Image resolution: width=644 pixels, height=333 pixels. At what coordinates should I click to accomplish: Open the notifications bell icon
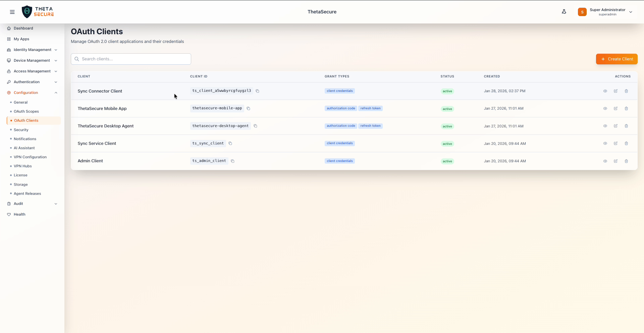click(x=564, y=11)
